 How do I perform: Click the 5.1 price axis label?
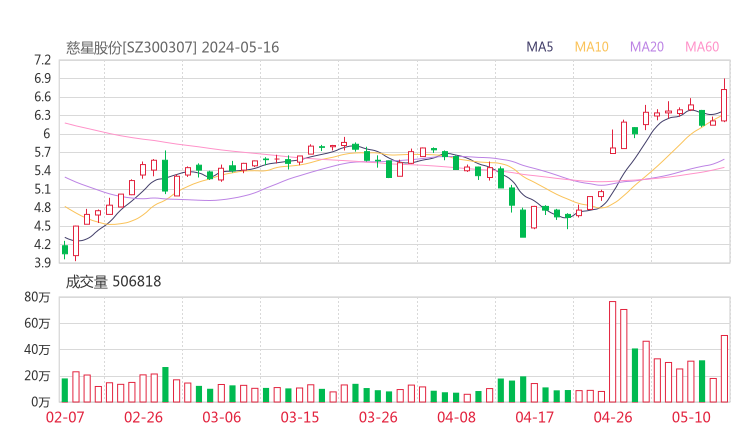pyautogui.click(x=42, y=189)
